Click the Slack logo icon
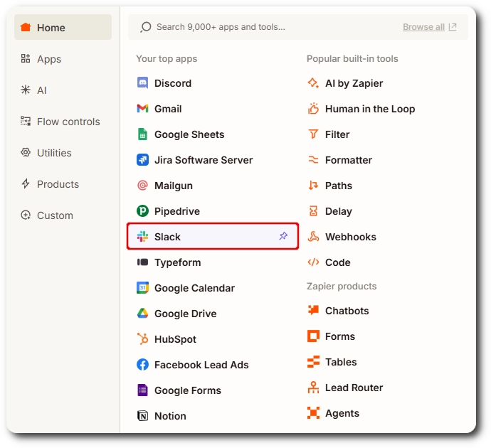 pyautogui.click(x=142, y=237)
